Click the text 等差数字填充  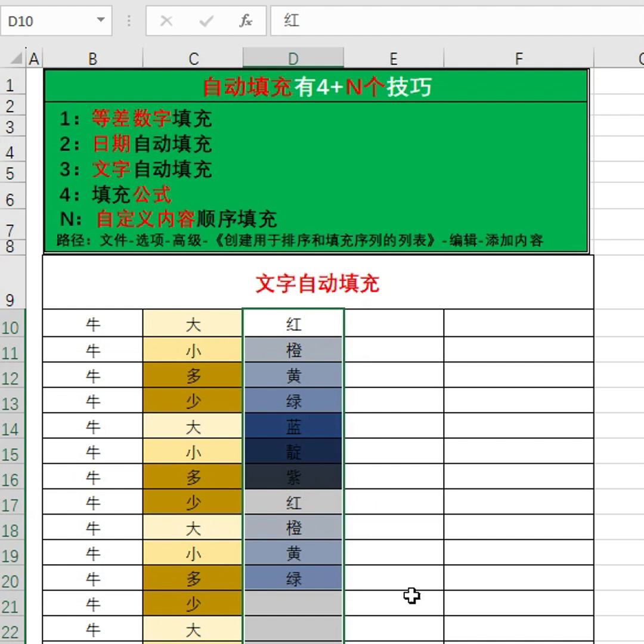[151, 118]
